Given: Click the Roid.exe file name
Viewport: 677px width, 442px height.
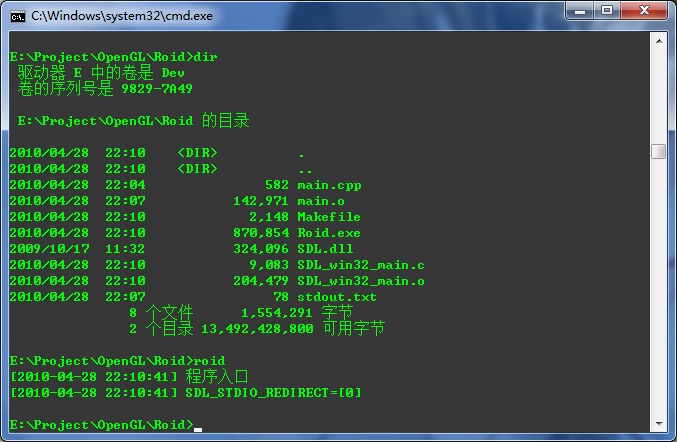Looking at the screenshot, I should pyautogui.click(x=329, y=233).
